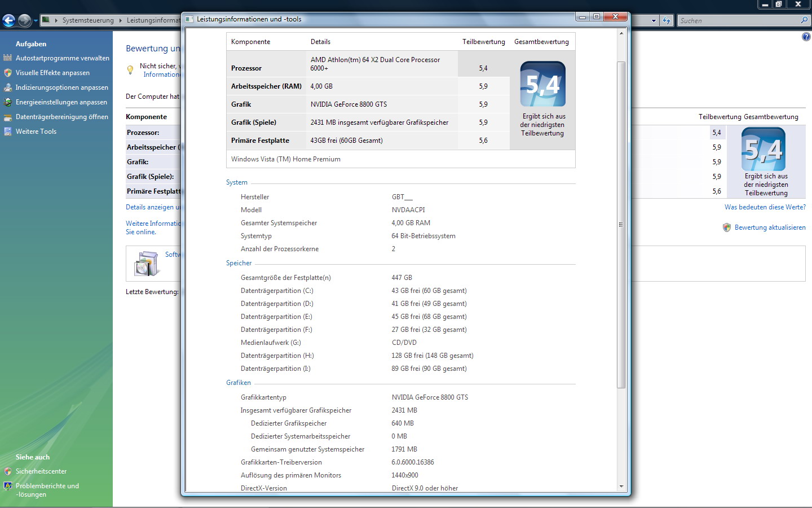
Task: Click the dialog scrollbar down arrow
Action: pos(621,487)
